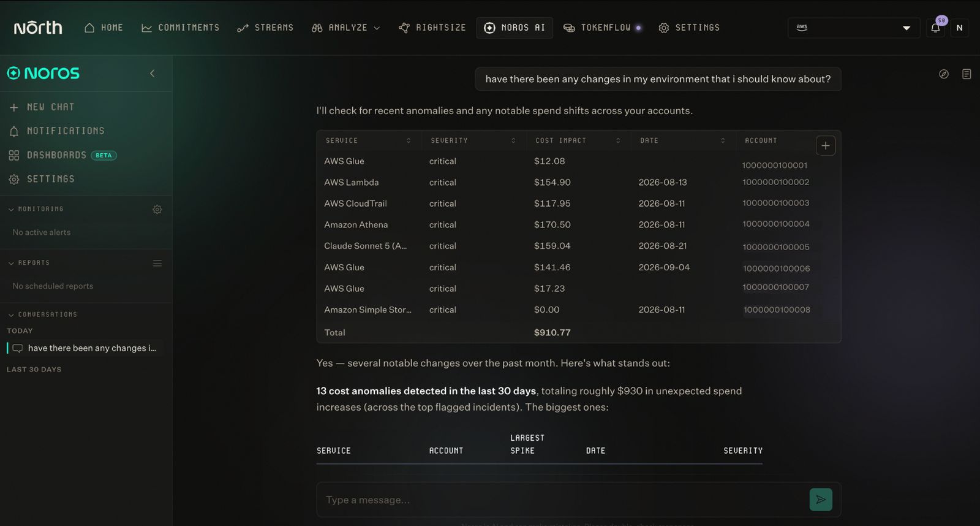Click the Streams line icon
Image resolution: width=980 pixels, height=526 pixels.
[x=243, y=28]
